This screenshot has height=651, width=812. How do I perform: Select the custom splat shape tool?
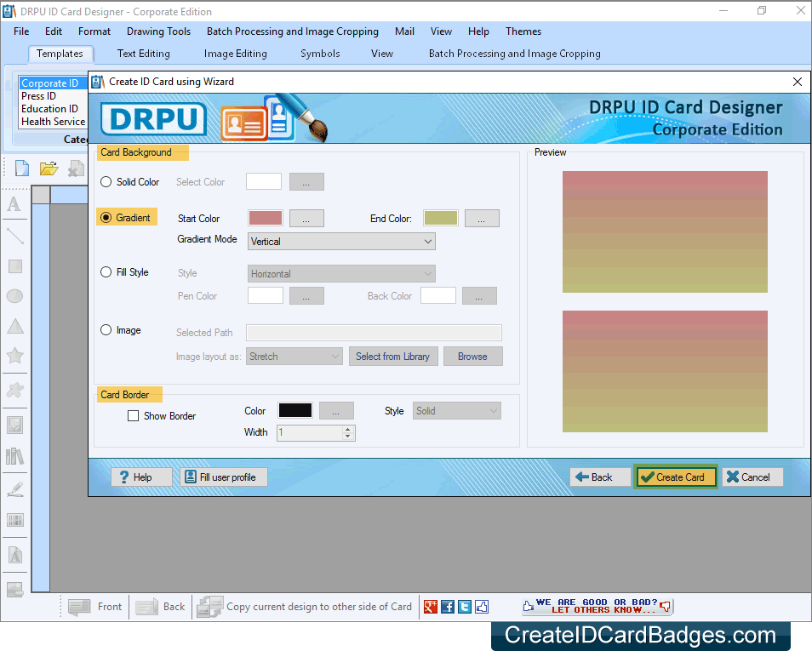coord(15,390)
